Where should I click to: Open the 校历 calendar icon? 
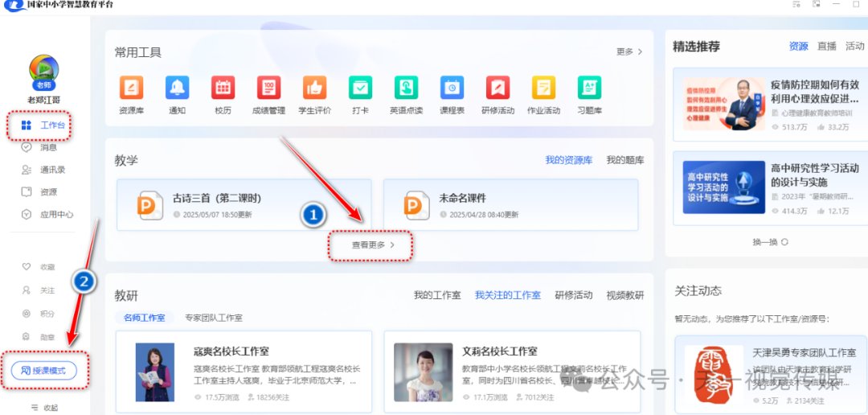click(x=223, y=88)
